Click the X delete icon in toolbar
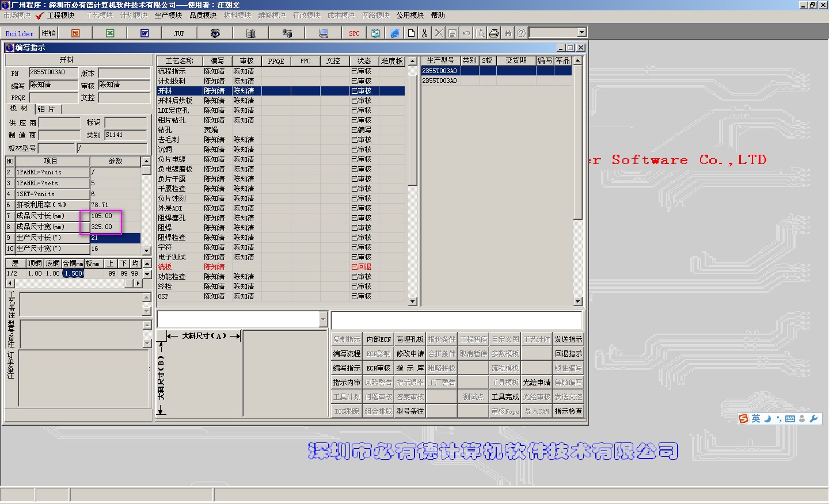Viewport: 829px width, 504px height. [439, 33]
